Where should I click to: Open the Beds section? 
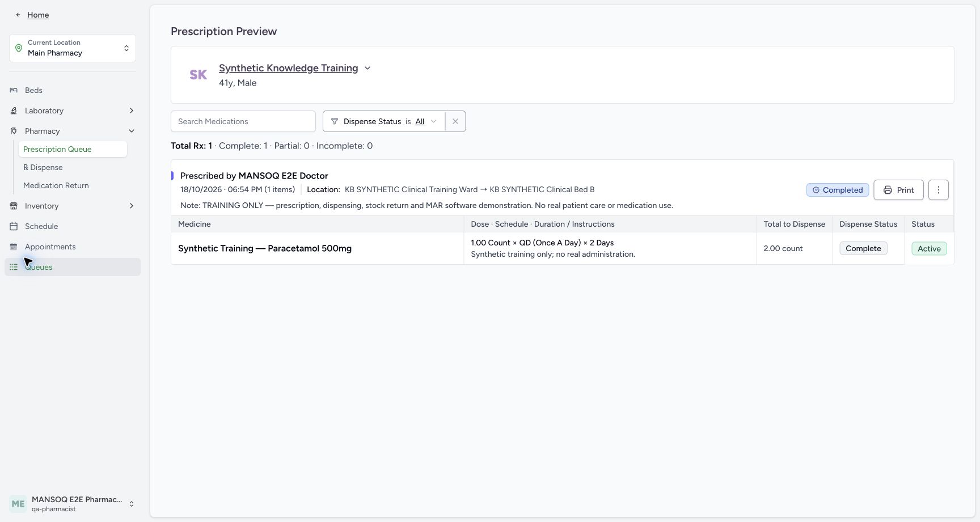[x=73, y=90]
